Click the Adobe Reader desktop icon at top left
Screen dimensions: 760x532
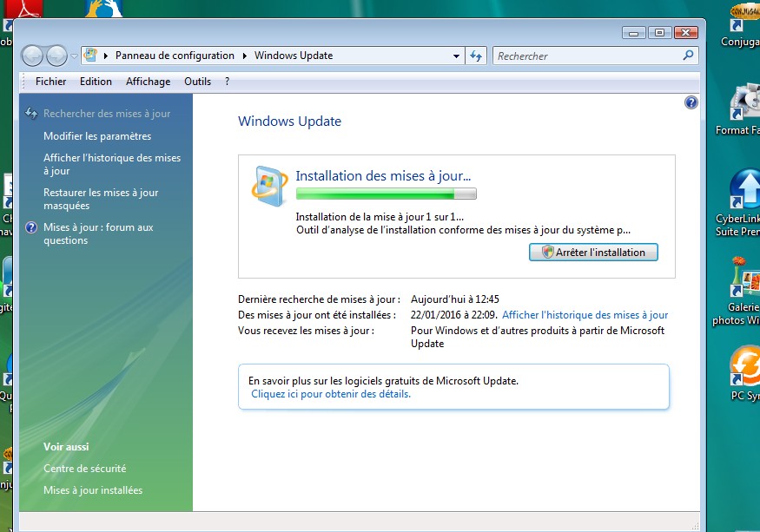(x=23, y=9)
